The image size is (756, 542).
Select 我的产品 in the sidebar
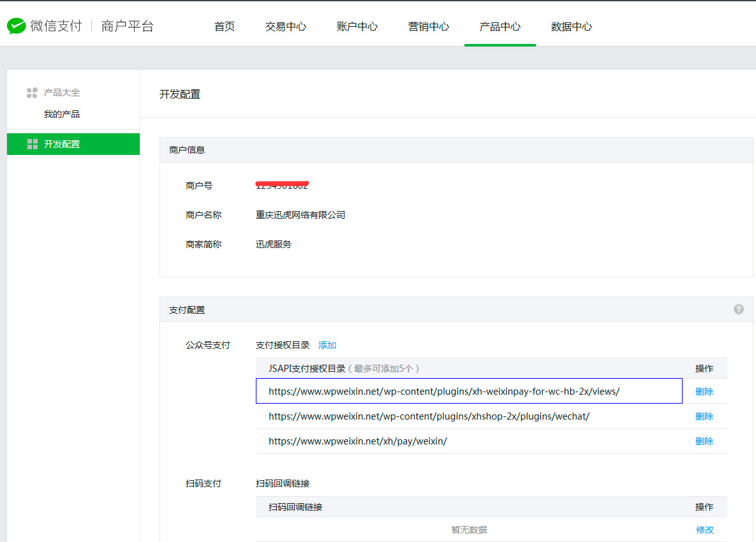pyautogui.click(x=62, y=114)
